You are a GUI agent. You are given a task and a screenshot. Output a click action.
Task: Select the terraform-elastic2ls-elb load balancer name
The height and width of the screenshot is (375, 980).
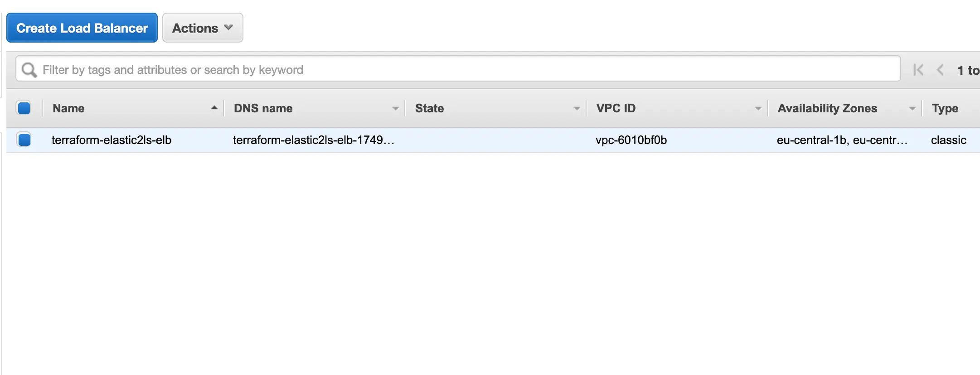[111, 140]
